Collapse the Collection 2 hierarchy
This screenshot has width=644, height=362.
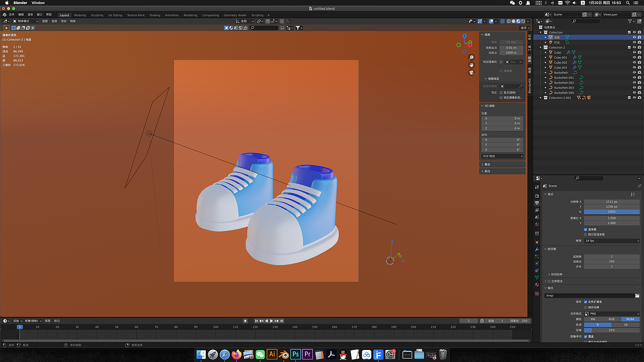(540, 48)
